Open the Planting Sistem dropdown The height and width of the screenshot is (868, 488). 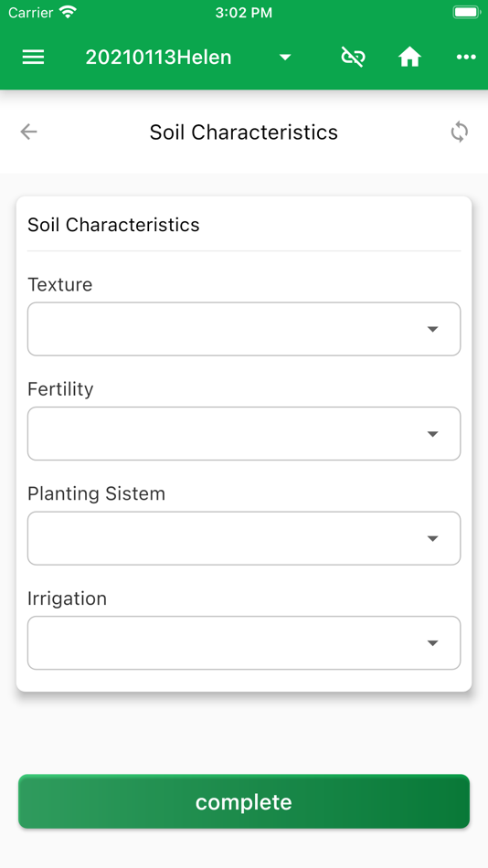click(x=244, y=538)
